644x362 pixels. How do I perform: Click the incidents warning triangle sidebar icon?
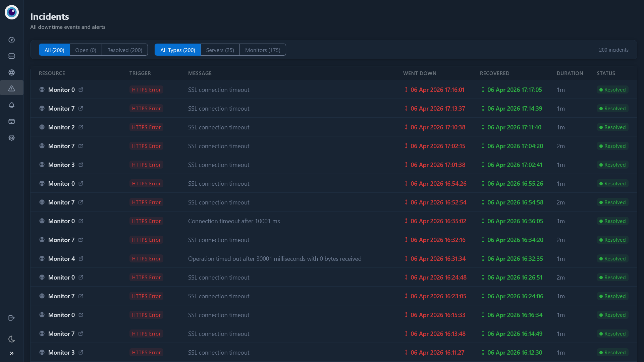[x=11, y=88]
